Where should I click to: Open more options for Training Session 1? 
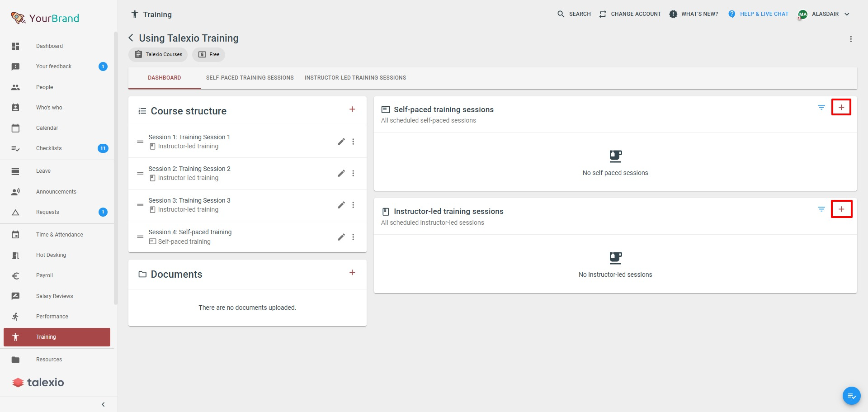[353, 142]
